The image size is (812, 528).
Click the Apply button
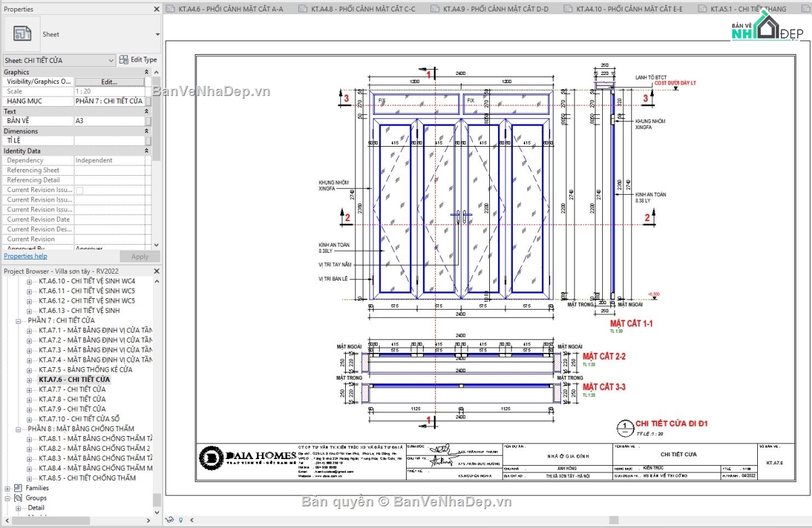pyautogui.click(x=139, y=257)
